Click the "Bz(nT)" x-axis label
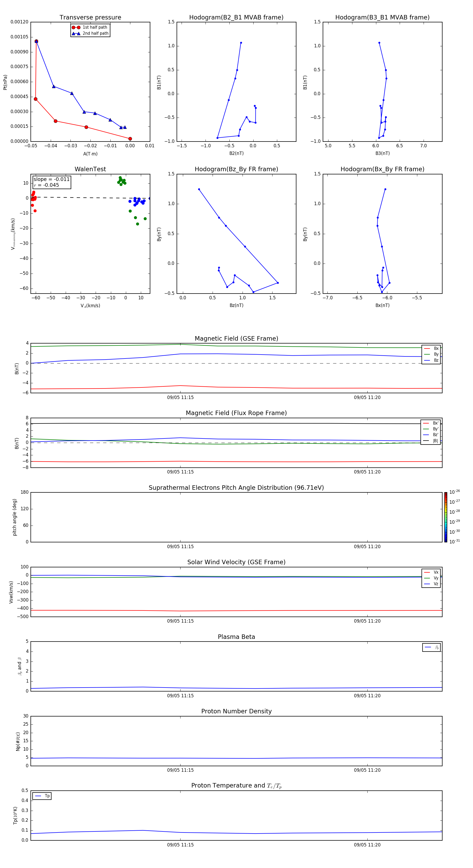This screenshot has height=868, width=473. (x=236, y=305)
